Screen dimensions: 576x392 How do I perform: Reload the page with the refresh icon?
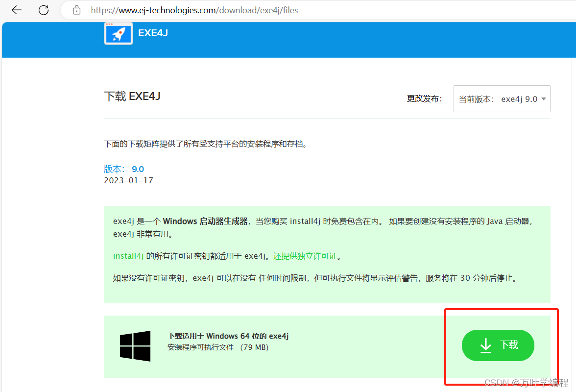tap(44, 10)
